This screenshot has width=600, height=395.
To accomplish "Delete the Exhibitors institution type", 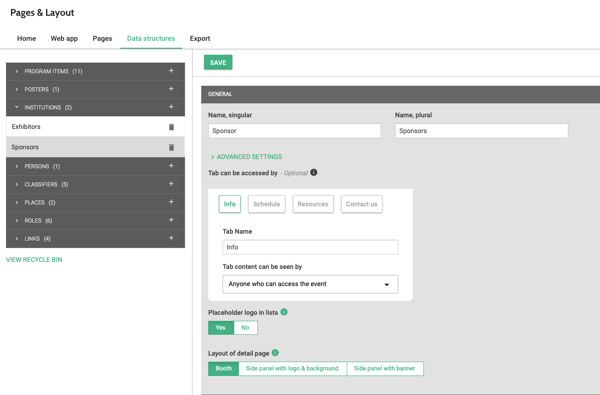I will (x=171, y=127).
